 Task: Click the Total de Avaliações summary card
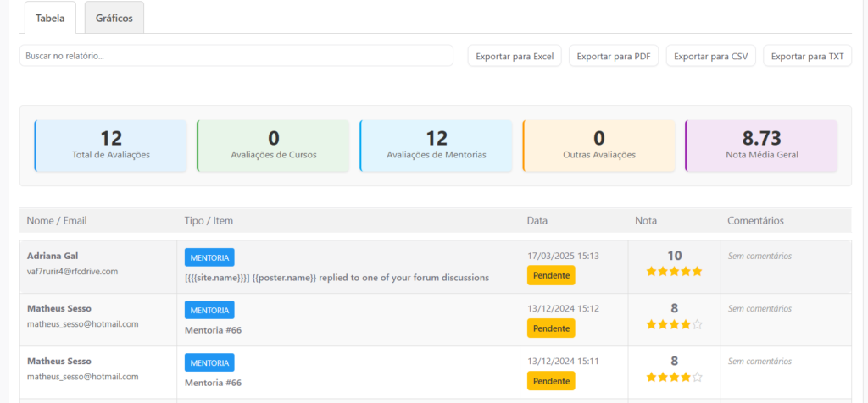click(x=111, y=146)
